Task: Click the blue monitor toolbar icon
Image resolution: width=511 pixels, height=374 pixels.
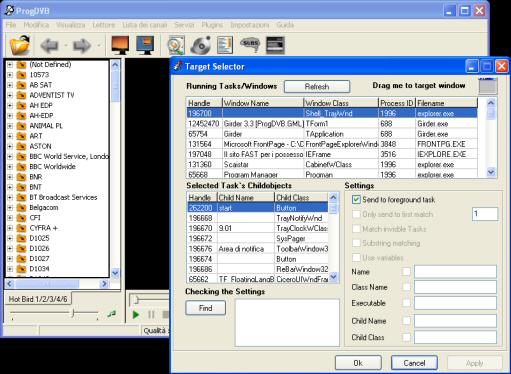Action: click(x=145, y=45)
